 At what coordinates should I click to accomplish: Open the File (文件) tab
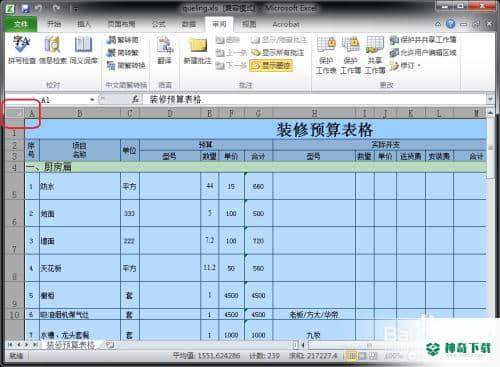(x=21, y=24)
